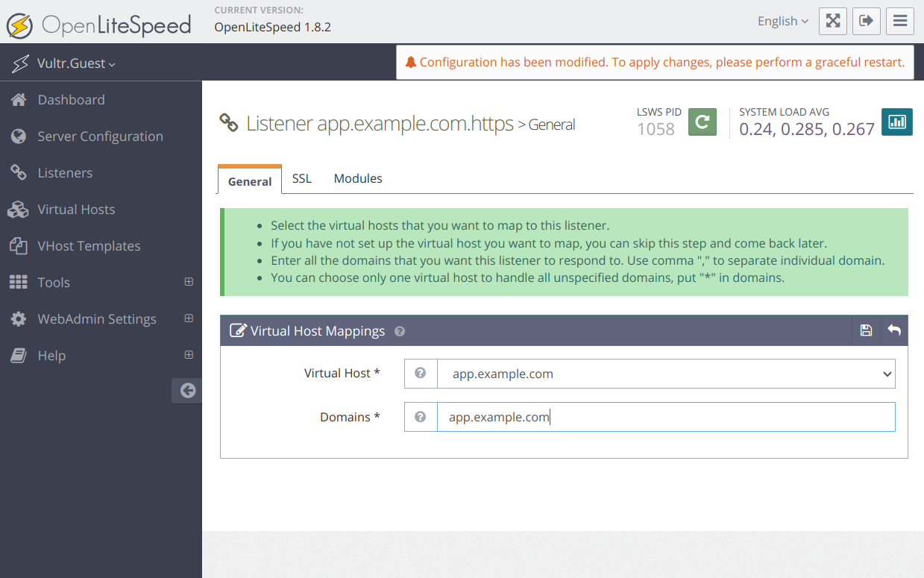Click the system load average values

coord(807,129)
